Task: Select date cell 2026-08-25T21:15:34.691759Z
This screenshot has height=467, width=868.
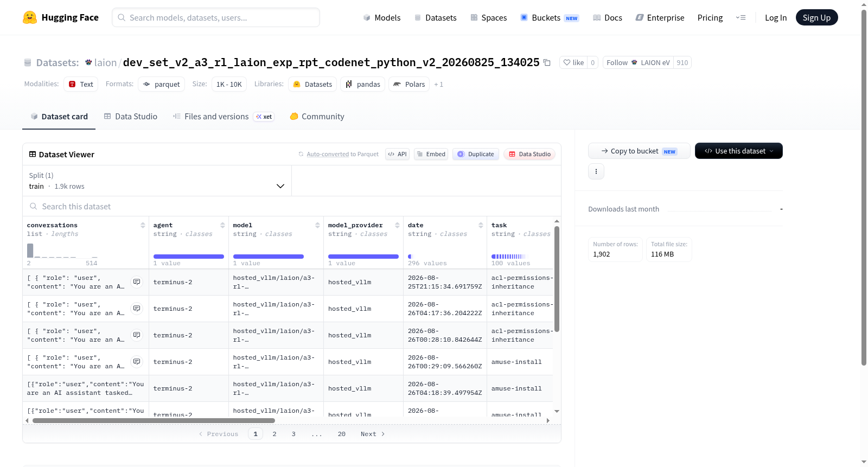Action: [445, 282]
